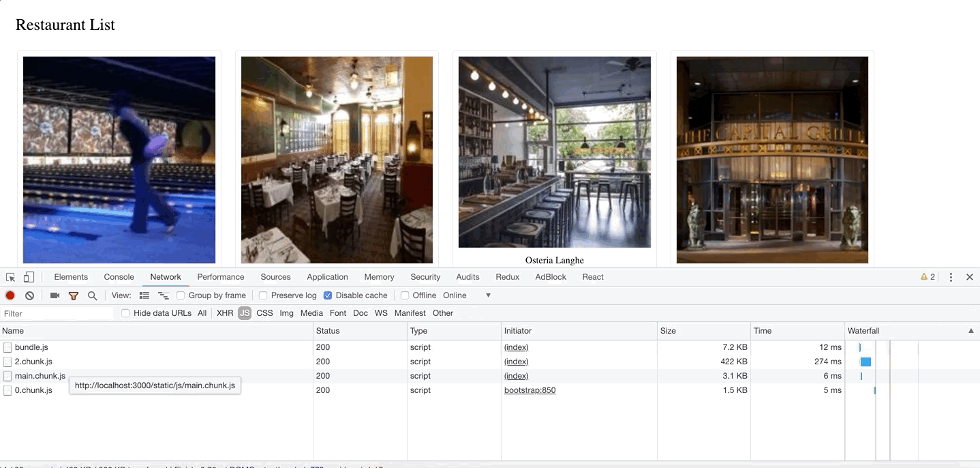Check Hide data URLs option
Viewport: 980px width, 468px height.
click(x=125, y=313)
